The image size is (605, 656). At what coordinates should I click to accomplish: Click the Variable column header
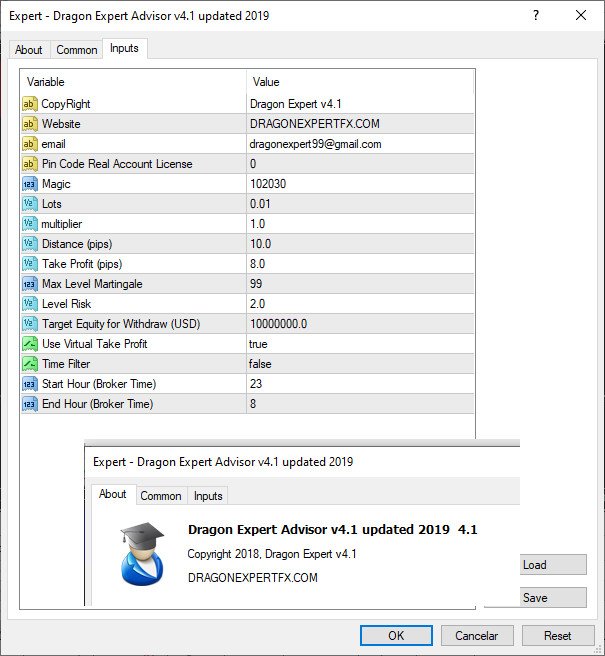click(x=133, y=82)
